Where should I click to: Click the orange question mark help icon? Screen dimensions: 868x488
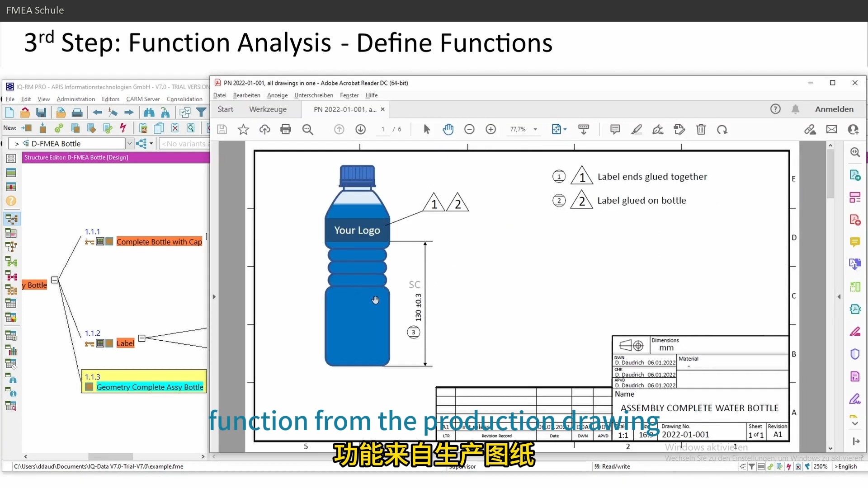click(10, 201)
